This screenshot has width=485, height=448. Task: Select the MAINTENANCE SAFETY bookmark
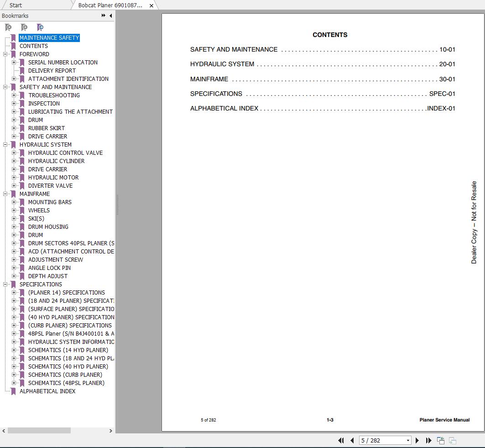click(x=49, y=38)
